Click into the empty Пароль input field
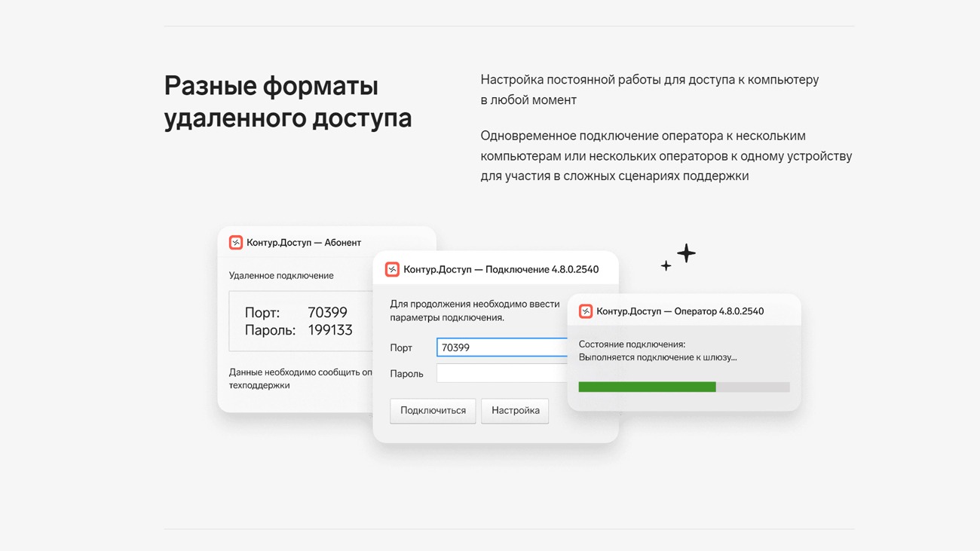Screen dimensions: 980x551 pos(501,373)
